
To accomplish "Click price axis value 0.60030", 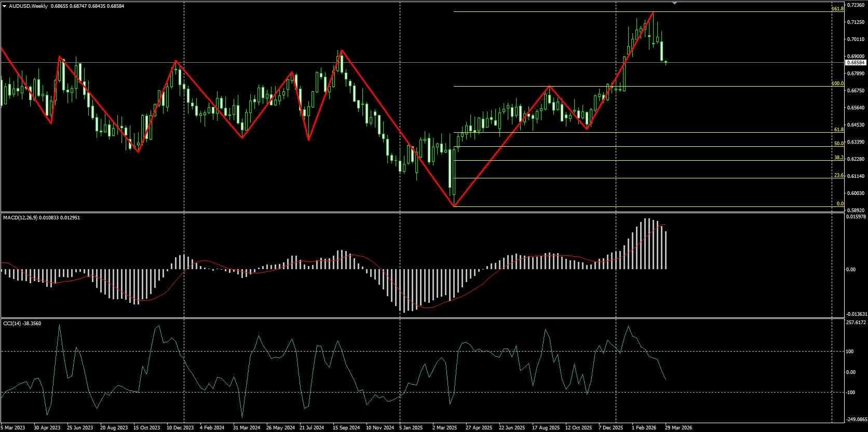I will [x=855, y=193].
